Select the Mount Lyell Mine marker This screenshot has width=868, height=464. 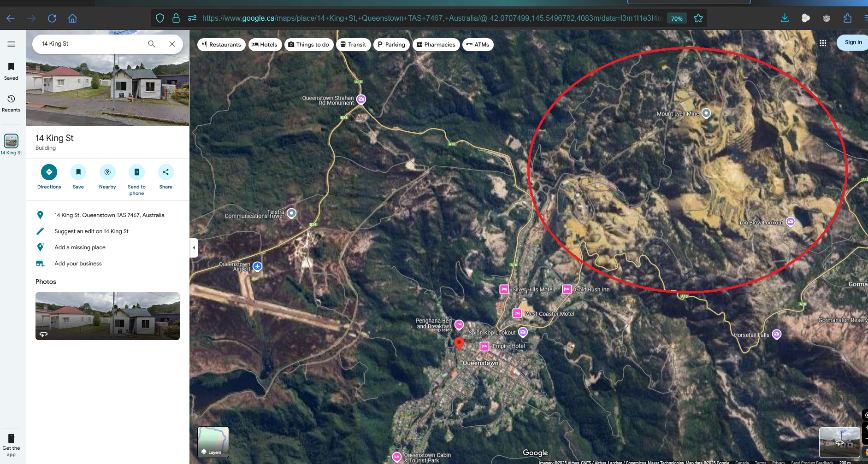tap(706, 113)
